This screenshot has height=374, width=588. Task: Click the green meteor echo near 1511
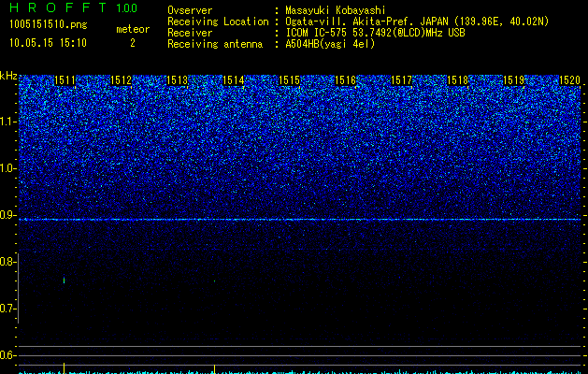coord(65,280)
